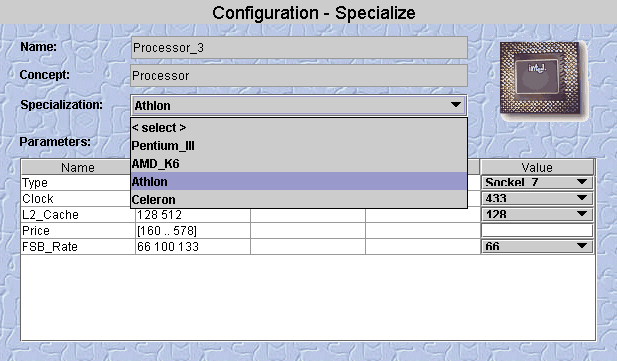
Task: Click the '128 512' domain cell
Action: click(x=193, y=215)
